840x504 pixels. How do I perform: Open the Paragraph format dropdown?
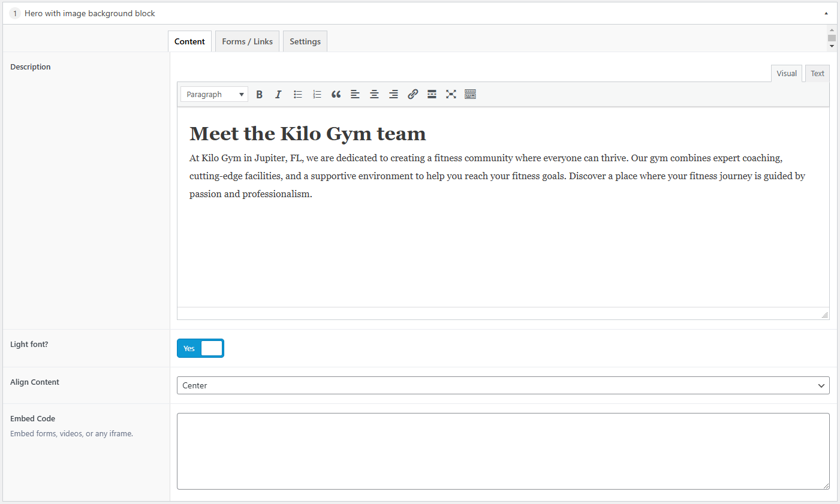(x=214, y=94)
